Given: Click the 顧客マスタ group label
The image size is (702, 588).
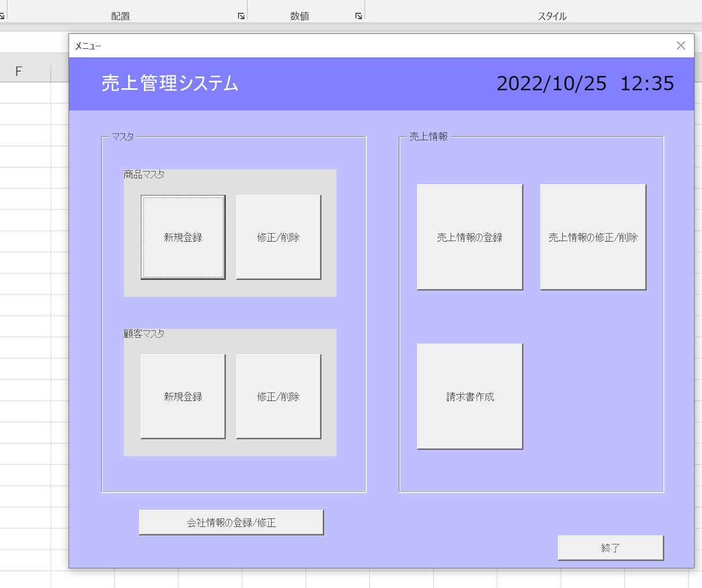Looking at the screenshot, I should [144, 334].
